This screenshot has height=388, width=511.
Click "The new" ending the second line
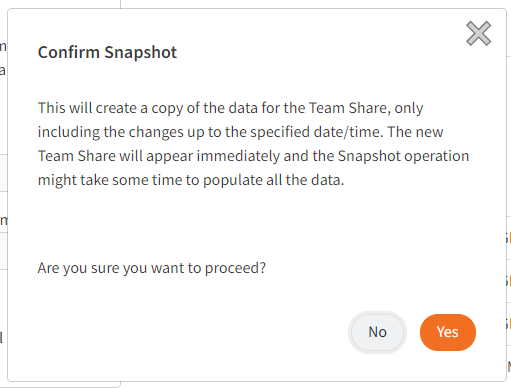point(415,132)
